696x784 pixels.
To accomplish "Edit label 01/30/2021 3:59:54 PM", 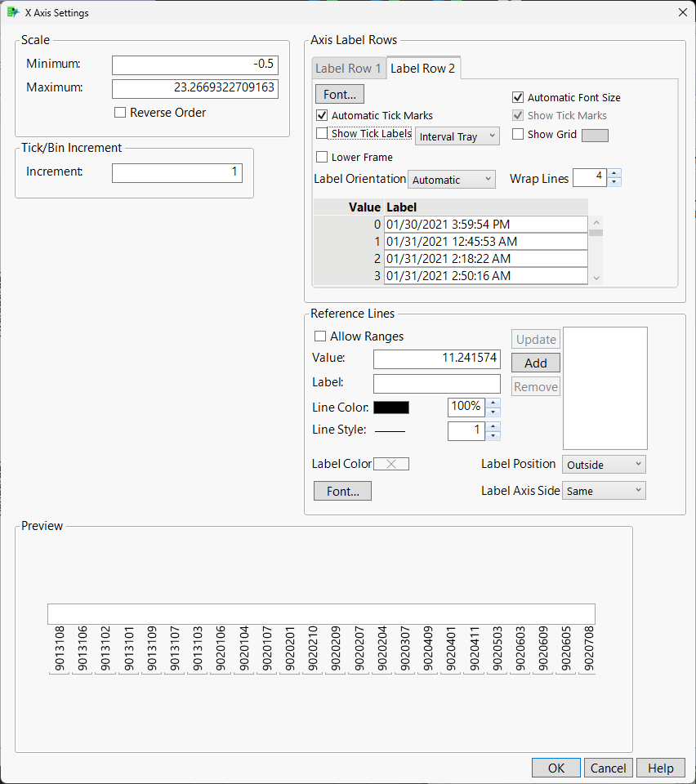I will point(485,224).
